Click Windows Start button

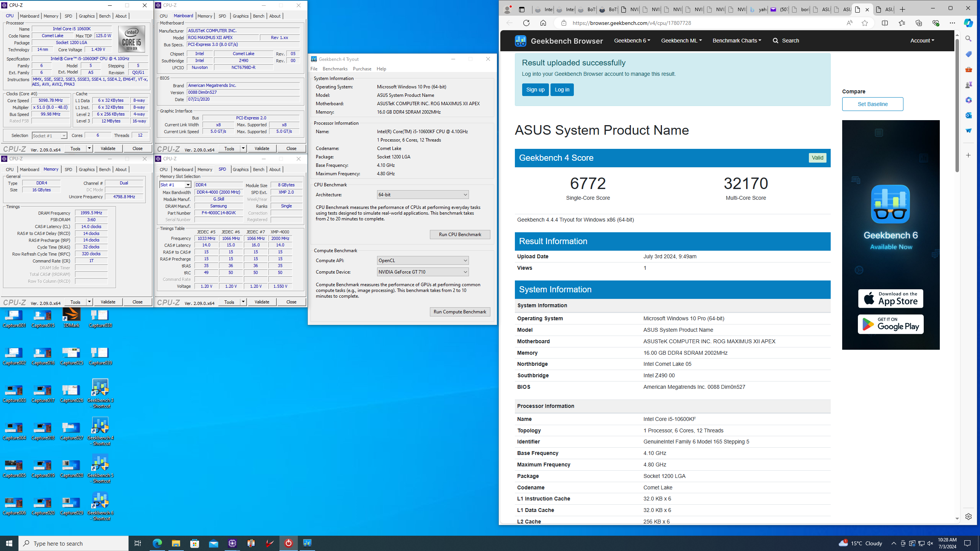coord(9,543)
